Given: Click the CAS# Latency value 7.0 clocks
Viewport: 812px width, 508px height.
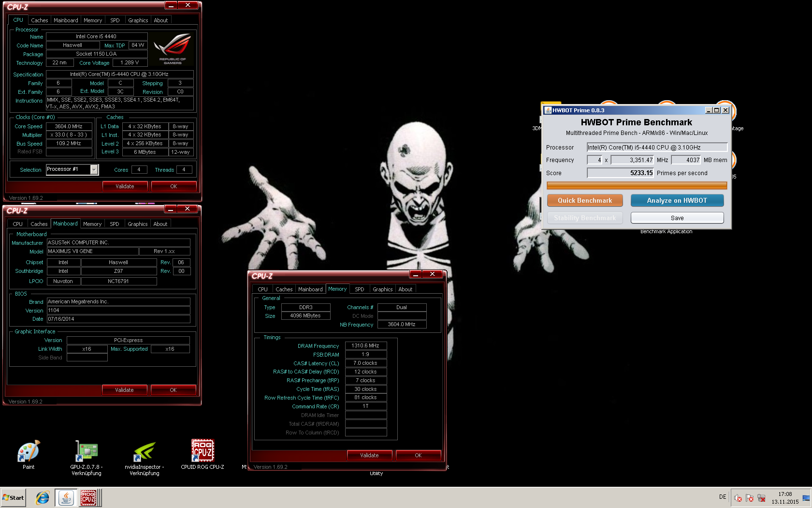Looking at the screenshot, I should [x=366, y=363].
